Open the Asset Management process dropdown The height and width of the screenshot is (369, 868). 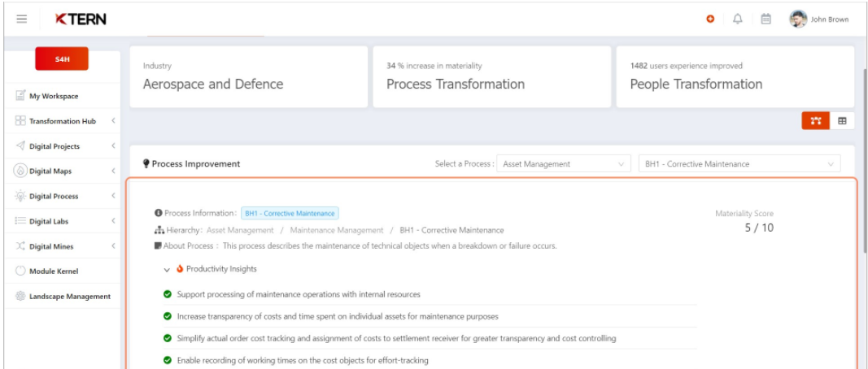pyautogui.click(x=564, y=163)
